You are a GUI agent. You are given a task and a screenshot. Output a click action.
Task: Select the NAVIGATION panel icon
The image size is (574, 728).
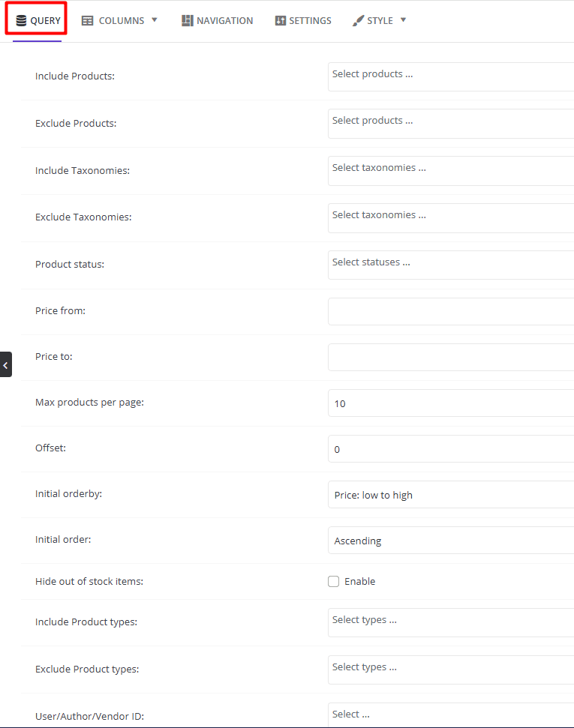tap(187, 20)
